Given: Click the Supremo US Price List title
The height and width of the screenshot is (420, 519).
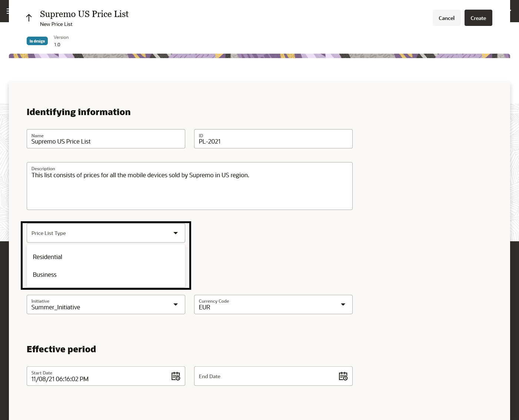Looking at the screenshot, I should [x=84, y=14].
